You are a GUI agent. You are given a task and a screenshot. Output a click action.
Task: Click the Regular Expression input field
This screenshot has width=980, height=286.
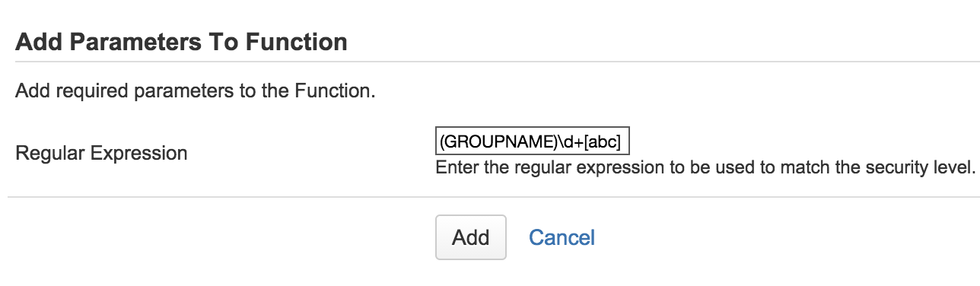pyautogui.click(x=533, y=141)
